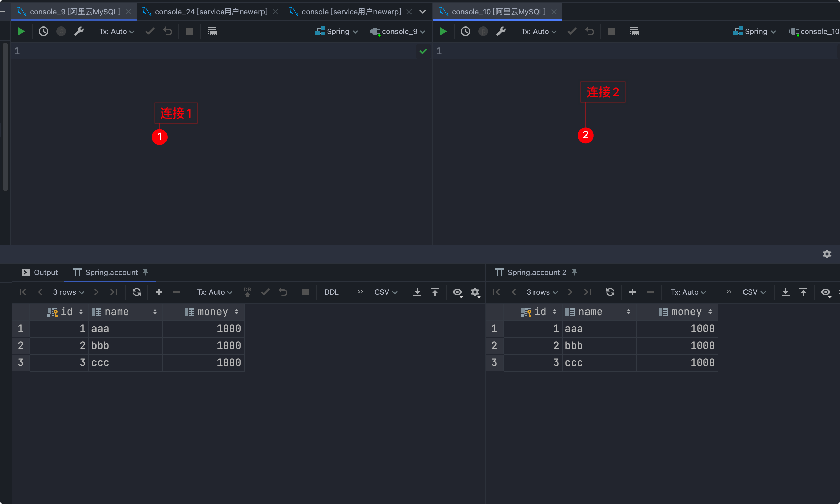The image size is (840, 504).
Task: Open console_9 settings wrench icon
Action: tap(79, 31)
